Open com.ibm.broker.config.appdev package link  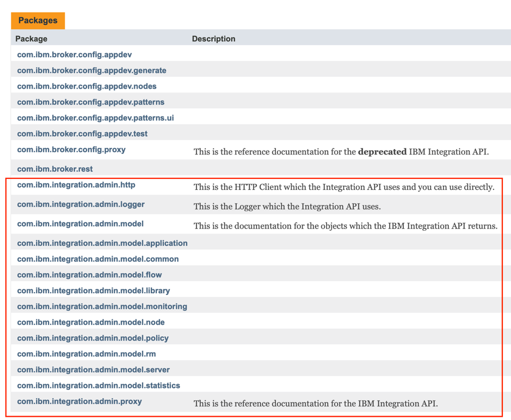(x=75, y=55)
